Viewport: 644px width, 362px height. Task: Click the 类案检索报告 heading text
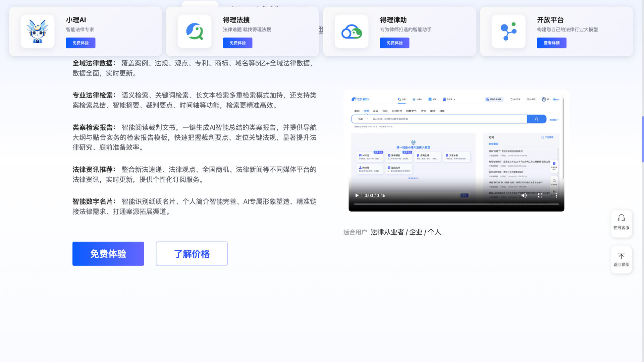tap(94, 127)
